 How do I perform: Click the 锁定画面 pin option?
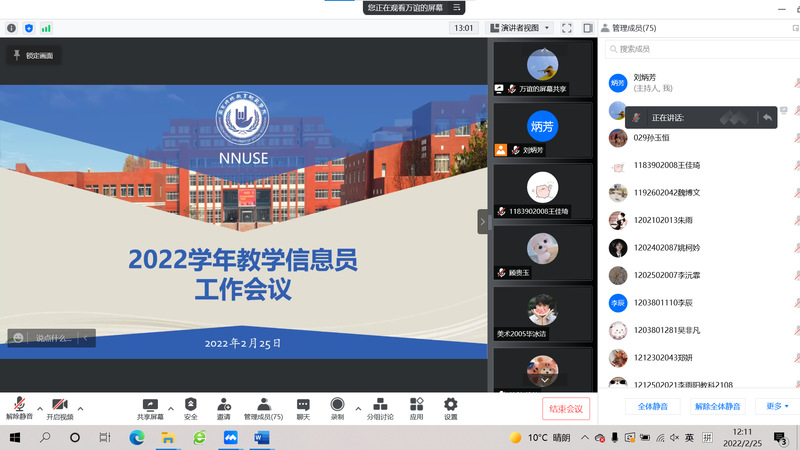pyautogui.click(x=33, y=56)
